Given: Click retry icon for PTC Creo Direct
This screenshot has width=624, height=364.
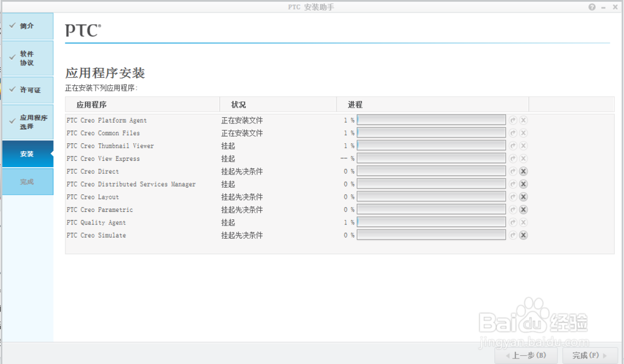Looking at the screenshot, I should [513, 171].
